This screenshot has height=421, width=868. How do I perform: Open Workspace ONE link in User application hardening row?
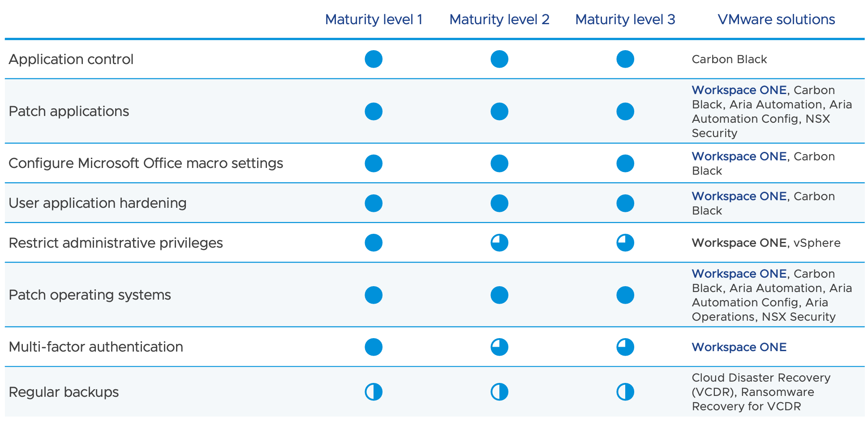click(739, 196)
